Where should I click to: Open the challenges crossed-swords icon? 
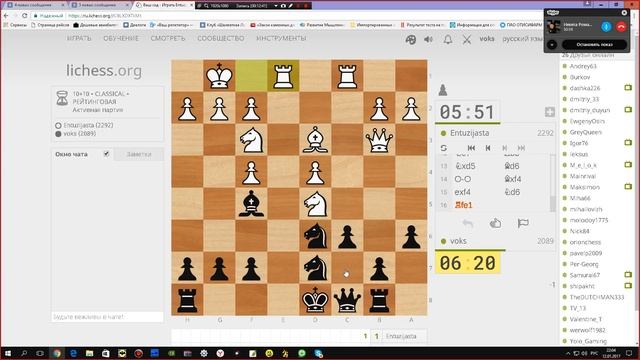(467, 39)
